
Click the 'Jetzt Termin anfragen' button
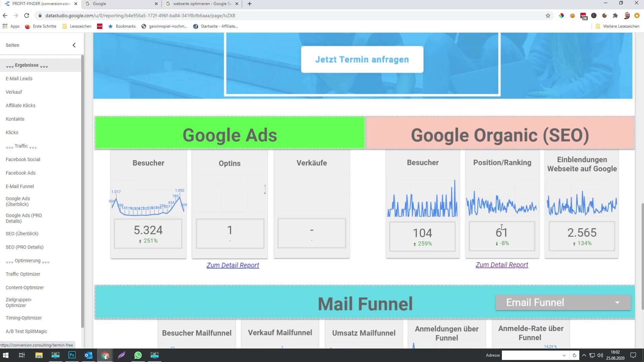click(x=362, y=59)
